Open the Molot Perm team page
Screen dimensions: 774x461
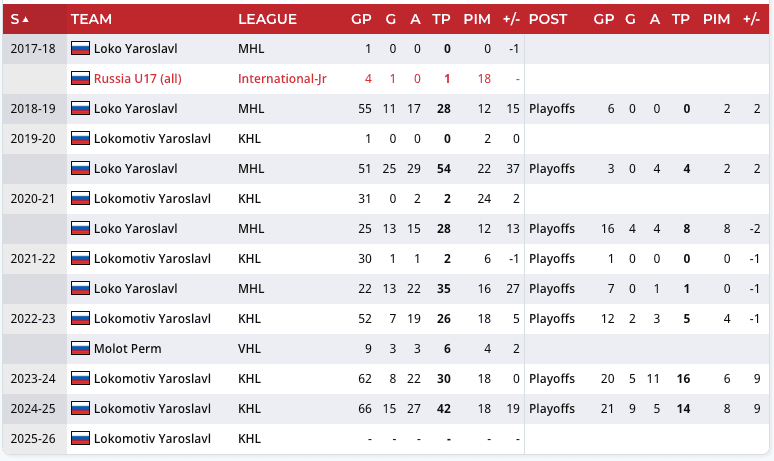tap(127, 349)
